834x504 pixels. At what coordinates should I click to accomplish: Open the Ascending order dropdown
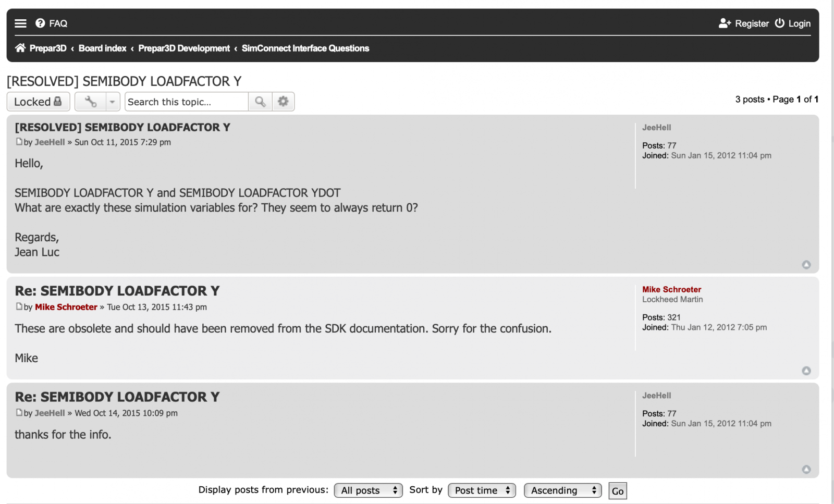[563, 490]
